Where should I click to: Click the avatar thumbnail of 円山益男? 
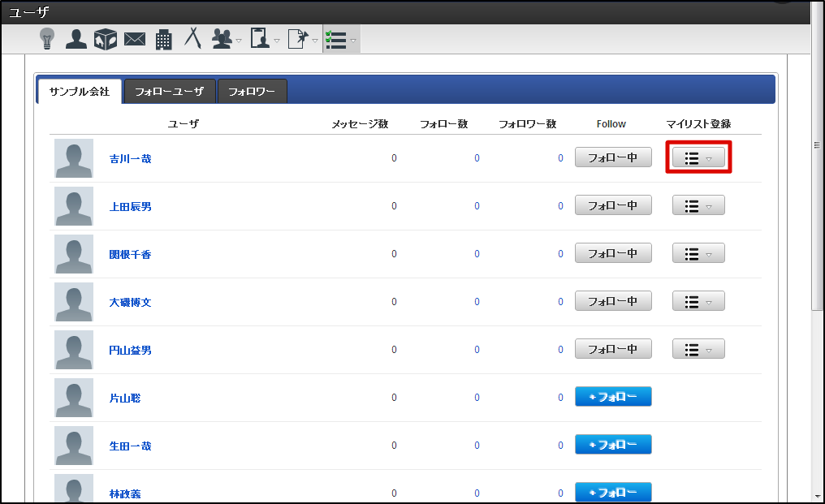74,350
